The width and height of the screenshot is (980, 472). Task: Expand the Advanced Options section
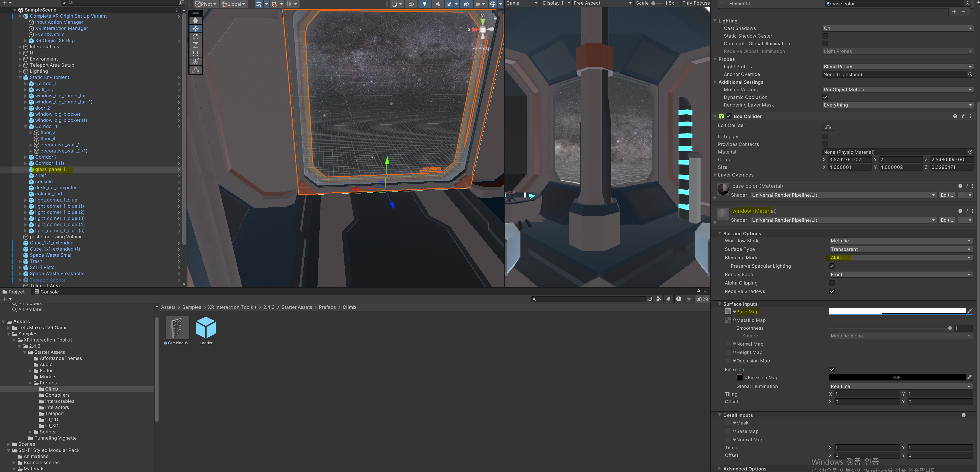click(744, 469)
